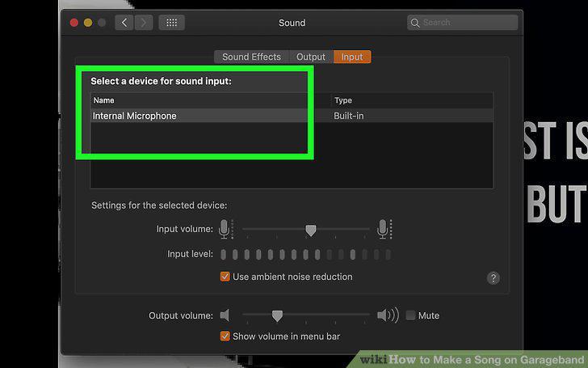
Task: Click the low input volume microphone icon
Action: point(225,229)
